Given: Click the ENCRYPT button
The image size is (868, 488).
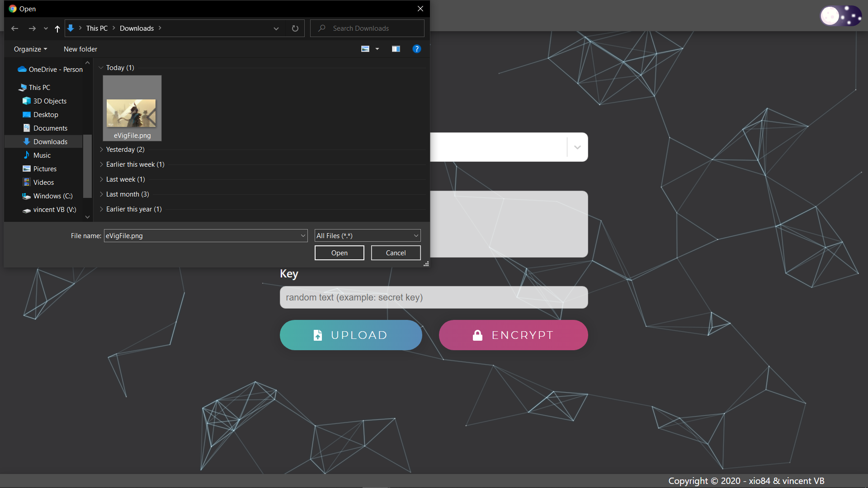Looking at the screenshot, I should [513, 335].
